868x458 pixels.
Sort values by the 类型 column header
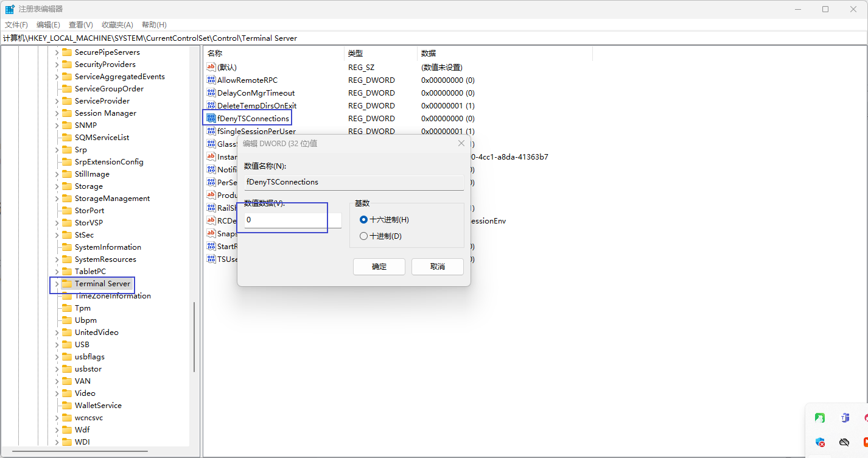click(x=381, y=54)
